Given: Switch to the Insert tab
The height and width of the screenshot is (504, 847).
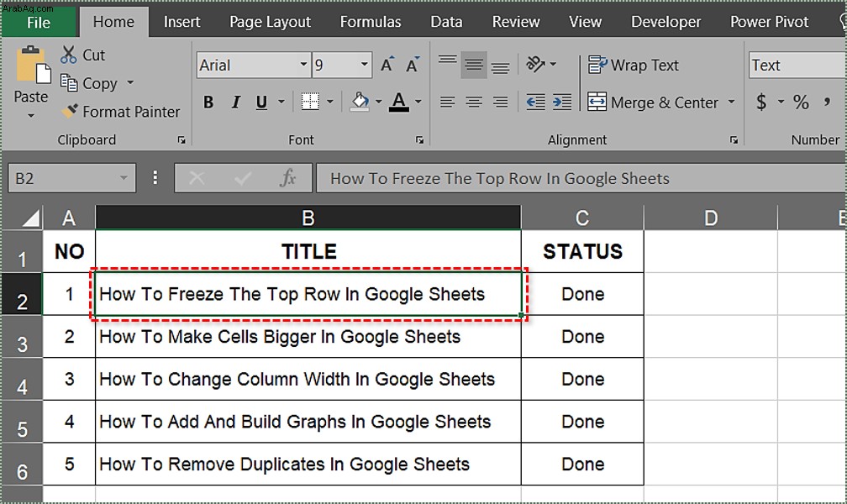Looking at the screenshot, I should [181, 22].
